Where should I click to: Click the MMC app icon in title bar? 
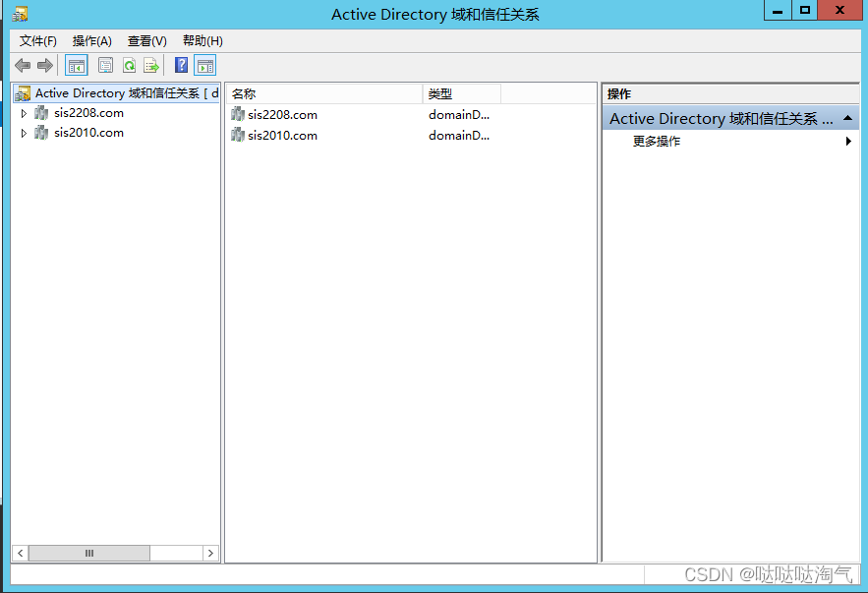click(20, 14)
